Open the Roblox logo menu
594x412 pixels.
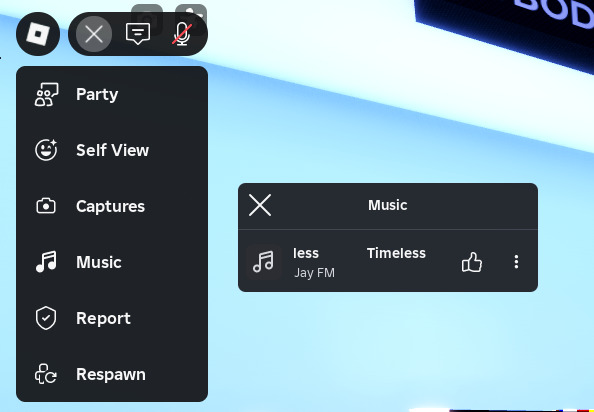tap(38, 34)
